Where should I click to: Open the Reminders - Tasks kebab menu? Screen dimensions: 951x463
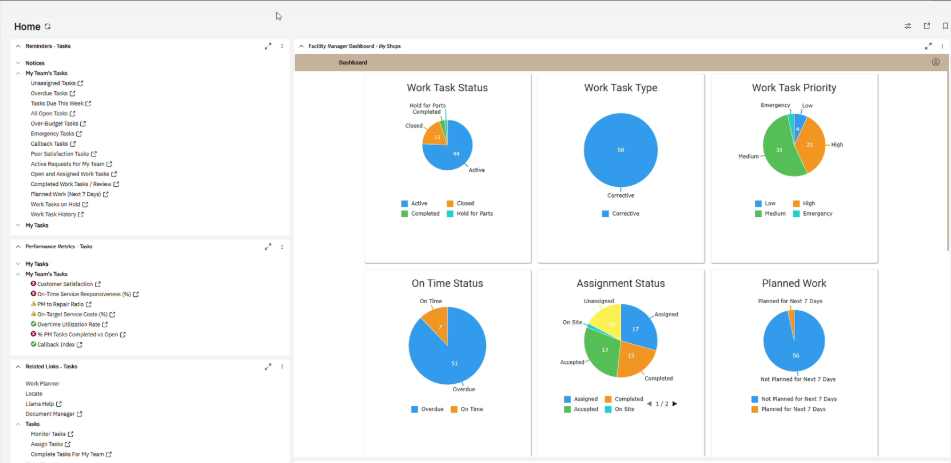tap(282, 46)
